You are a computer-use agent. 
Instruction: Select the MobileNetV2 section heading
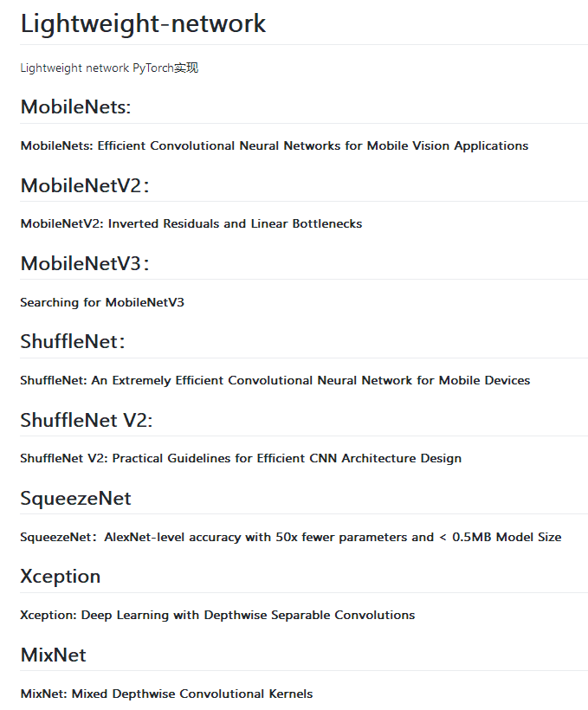point(85,185)
